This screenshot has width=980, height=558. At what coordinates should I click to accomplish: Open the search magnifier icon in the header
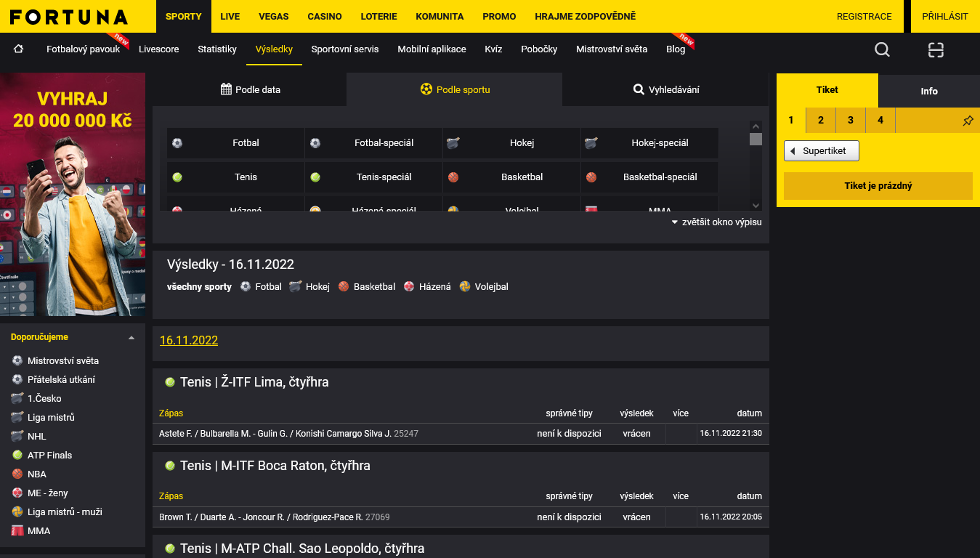click(882, 49)
